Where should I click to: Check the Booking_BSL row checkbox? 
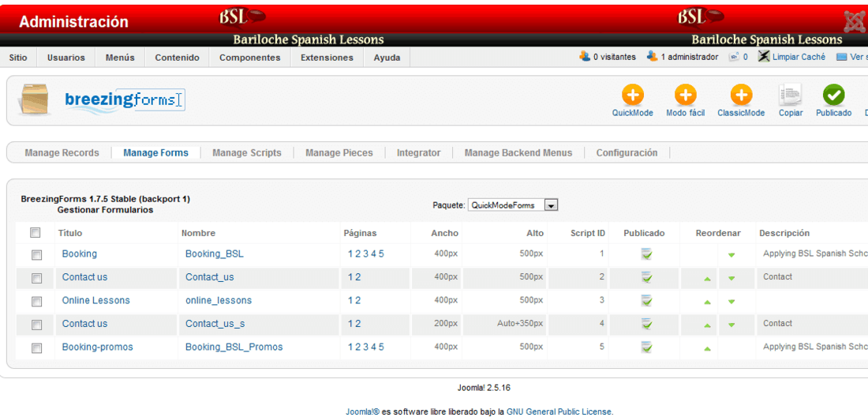coord(36,255)
